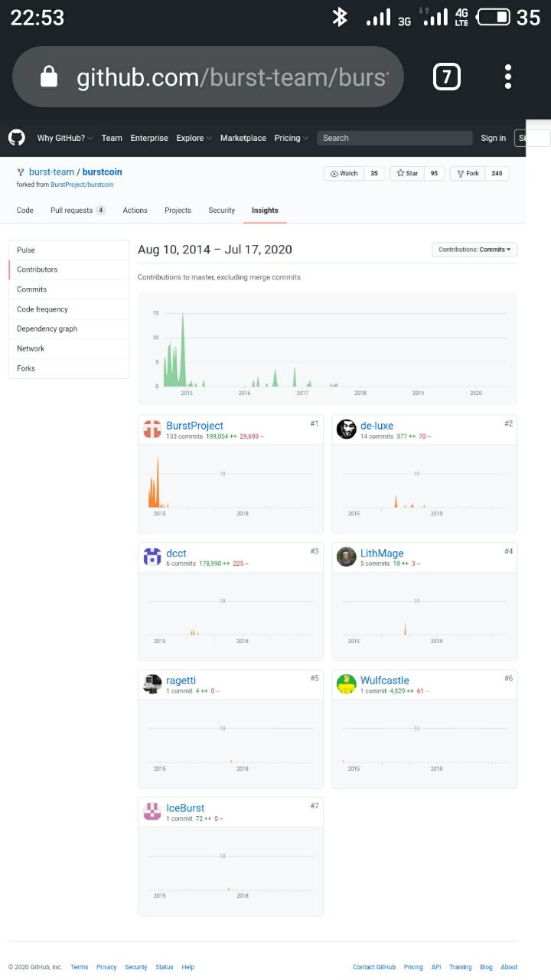Tap the github.com address bar
Image resolution: width=551 pixels, height=980 pixels.
coord(207,77)
